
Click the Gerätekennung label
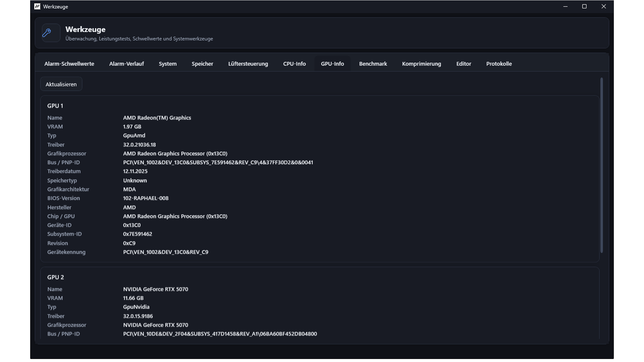[66, 252]
